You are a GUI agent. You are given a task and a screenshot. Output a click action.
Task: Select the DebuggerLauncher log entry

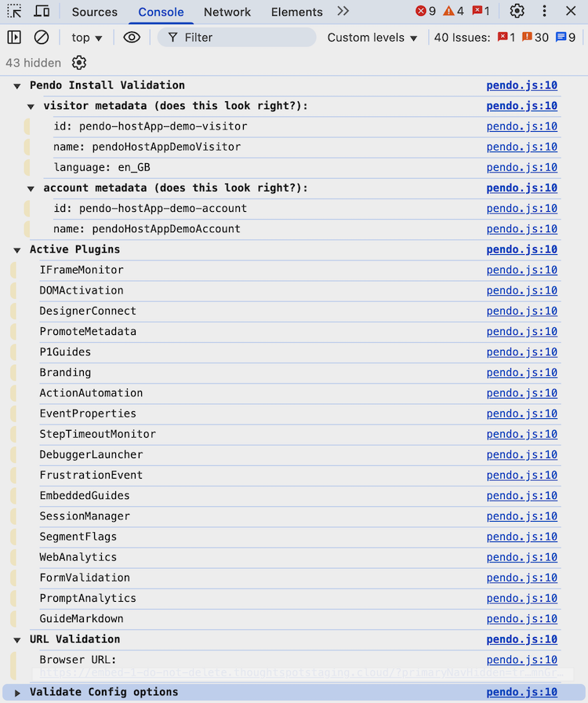[91, 454]
